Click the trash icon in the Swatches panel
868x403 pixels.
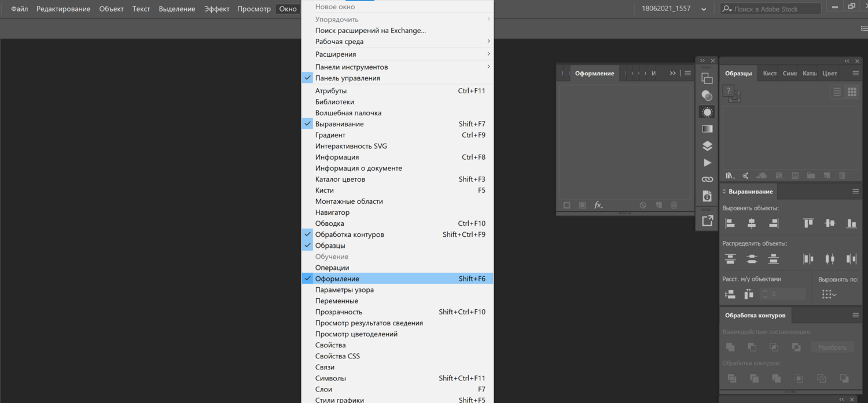pos(842,175)
